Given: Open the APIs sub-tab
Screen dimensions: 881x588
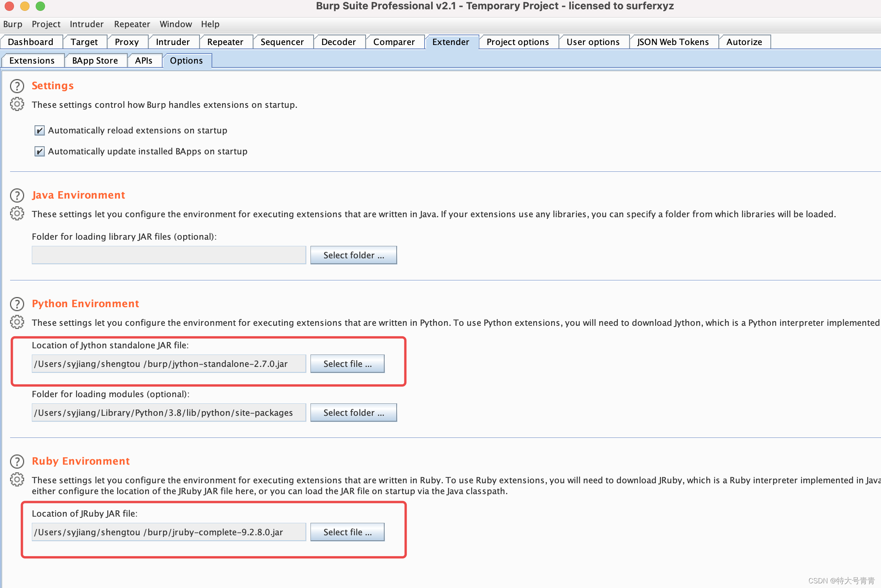Looking at the screenshot, I should pyautogui.click(x=144, y=61).
